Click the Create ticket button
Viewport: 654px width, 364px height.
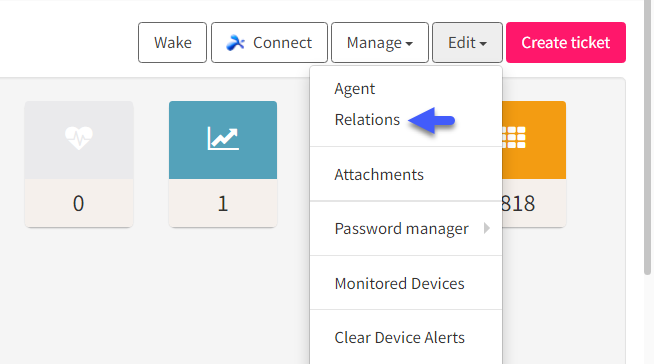(x=566, y=43)
